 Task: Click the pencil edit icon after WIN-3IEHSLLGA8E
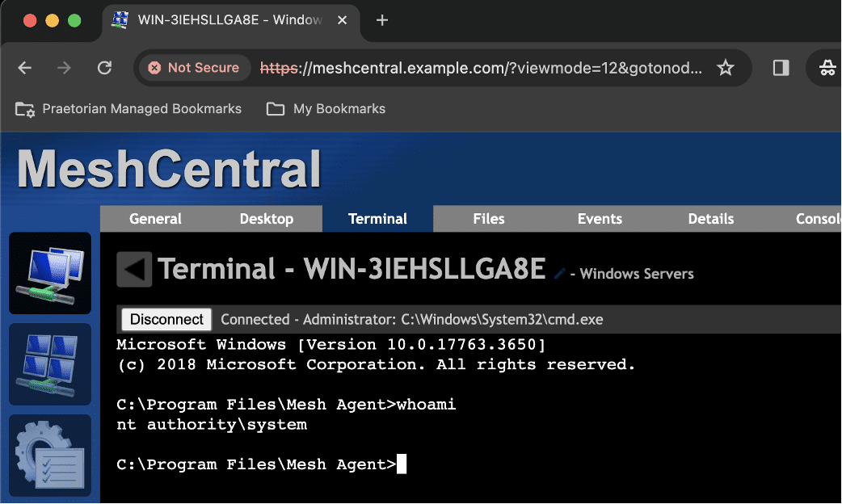point(559,274)
